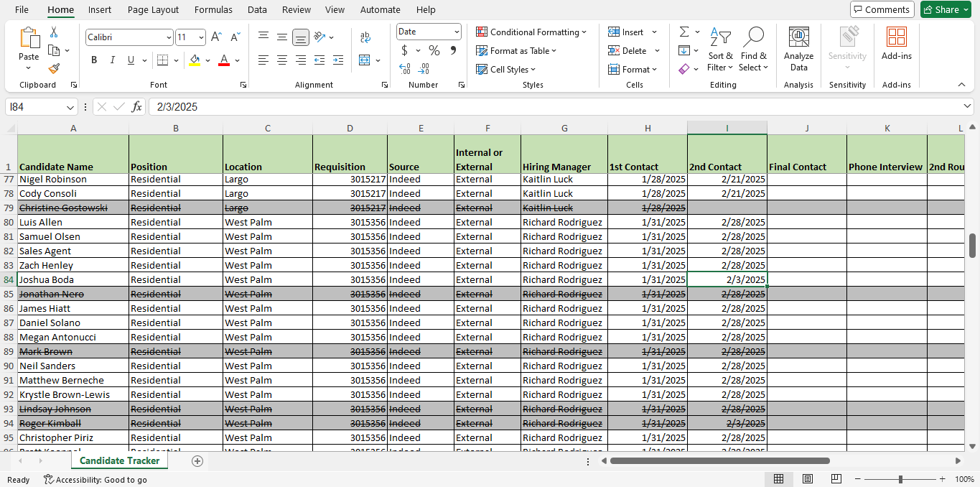Toggle Italic formatting
980x487 pixels.
[113, 60]
